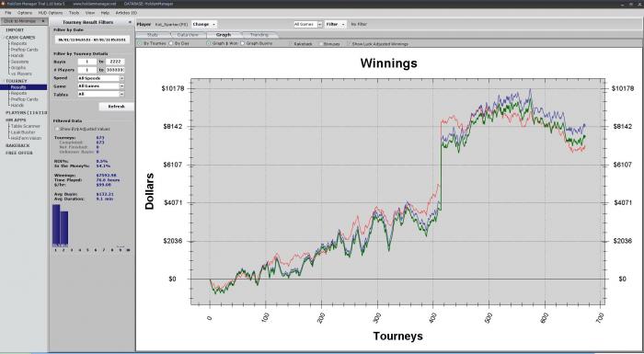Click the Click to Minimize sidebar button
This screenshot has width=644, height=354.
pos(24,21)
